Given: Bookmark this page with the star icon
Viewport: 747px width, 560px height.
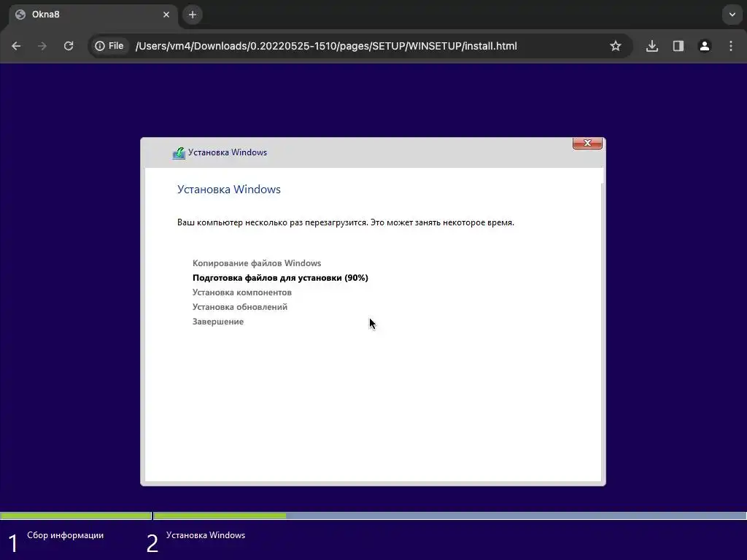Looking at the screenshot, I should [616, 46].
